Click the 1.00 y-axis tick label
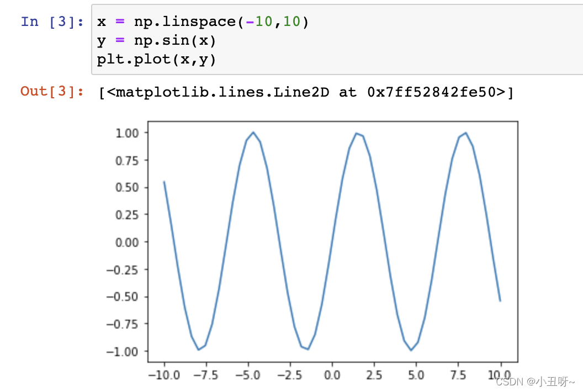This screenshot has width=583, height=392. coord(127,133)
